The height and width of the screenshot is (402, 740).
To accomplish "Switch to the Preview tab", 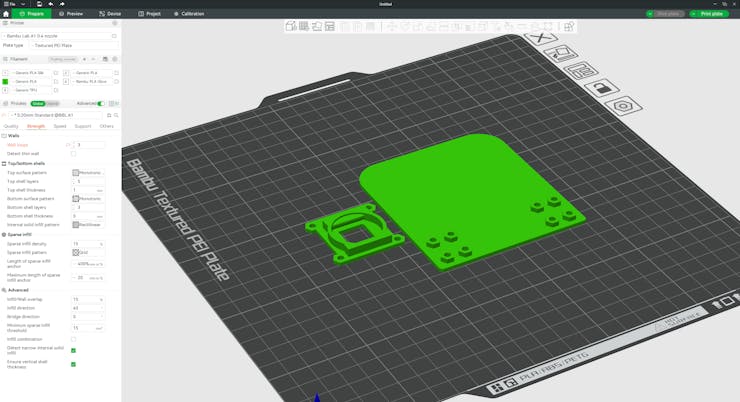I will click(70, 14).
